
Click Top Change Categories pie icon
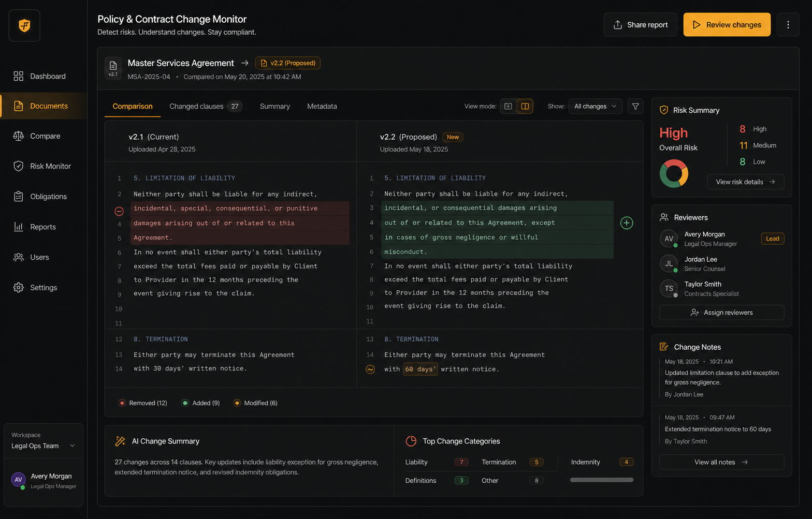[411, 441]
